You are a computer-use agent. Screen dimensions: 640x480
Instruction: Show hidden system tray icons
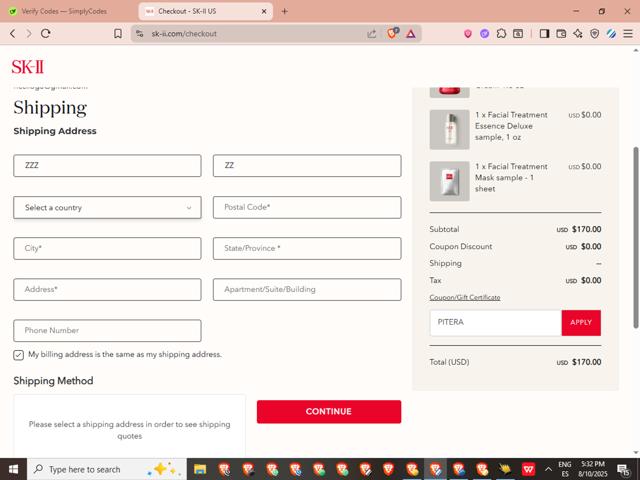point(548,469)
